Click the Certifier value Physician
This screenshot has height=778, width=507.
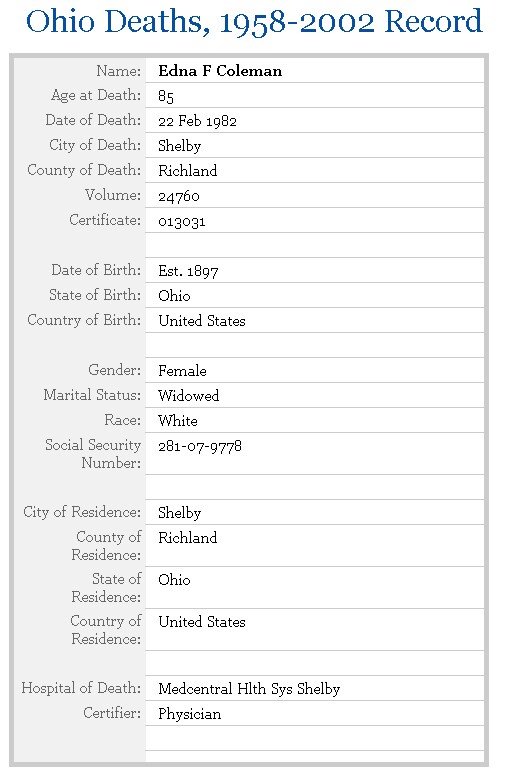(190, 714)
